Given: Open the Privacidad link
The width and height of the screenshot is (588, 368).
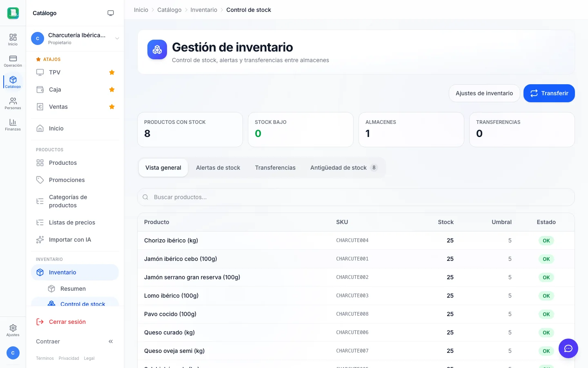Looking at the screenshot, I should [69, 358].
